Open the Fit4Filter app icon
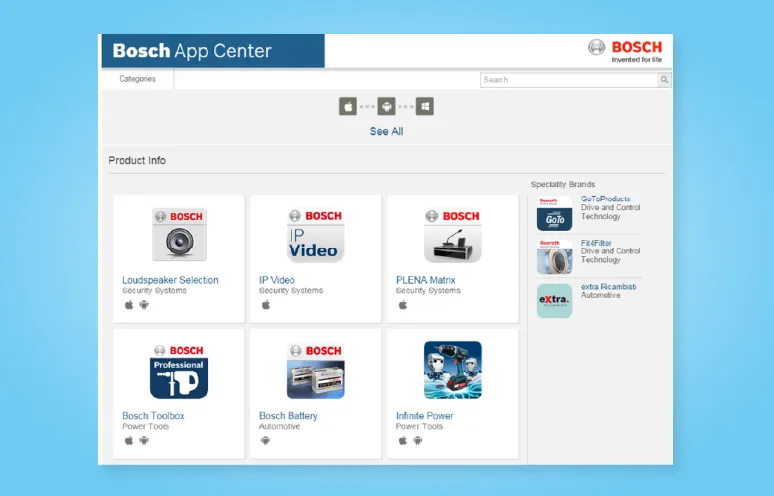774x496 pixels. tap(554, 257)
